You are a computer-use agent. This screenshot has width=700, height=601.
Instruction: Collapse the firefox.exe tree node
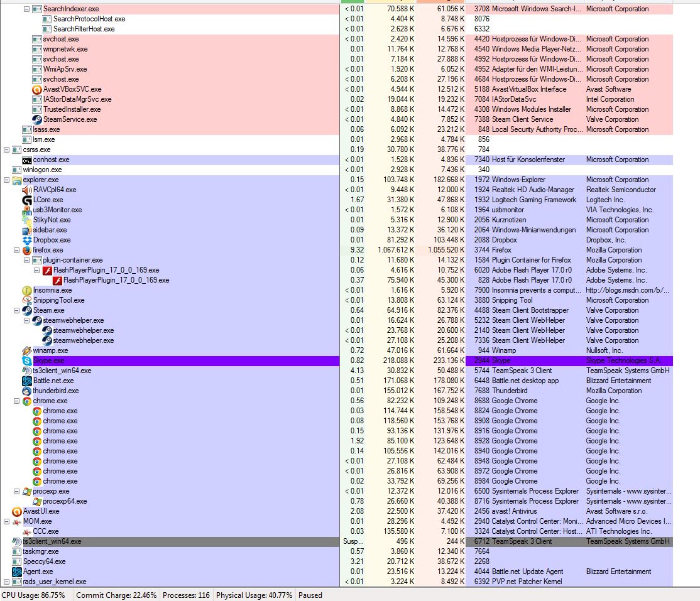click(16, 251)
